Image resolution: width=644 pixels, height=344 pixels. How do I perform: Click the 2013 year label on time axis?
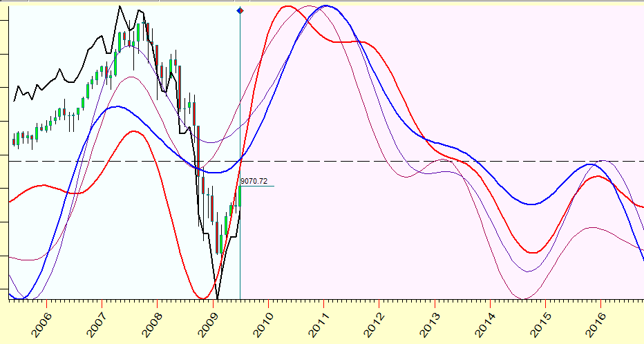click(x=430, y=324)
